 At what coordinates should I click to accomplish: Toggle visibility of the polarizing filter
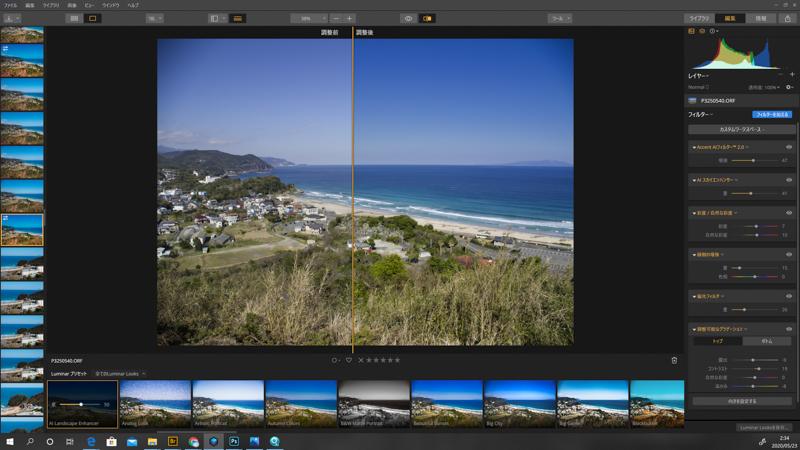point(789,296)
